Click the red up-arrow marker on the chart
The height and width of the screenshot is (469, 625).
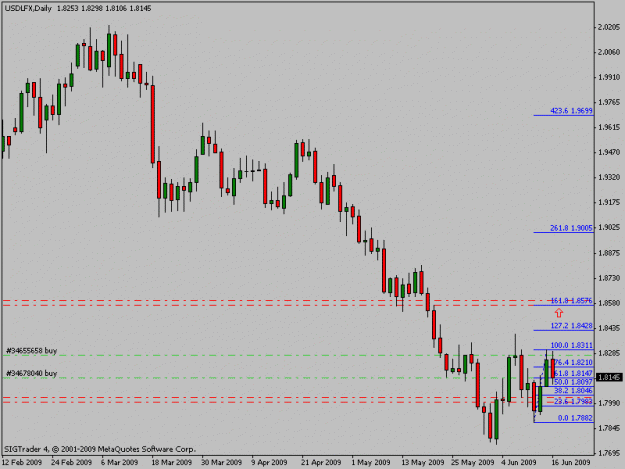click(559, 313)
